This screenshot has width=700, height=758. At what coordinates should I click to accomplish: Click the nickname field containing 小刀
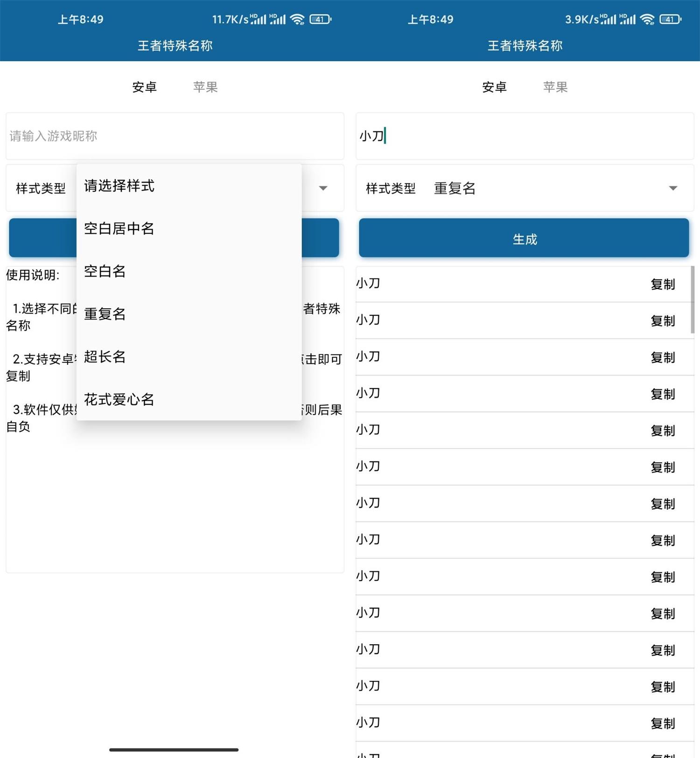(525, 136)
